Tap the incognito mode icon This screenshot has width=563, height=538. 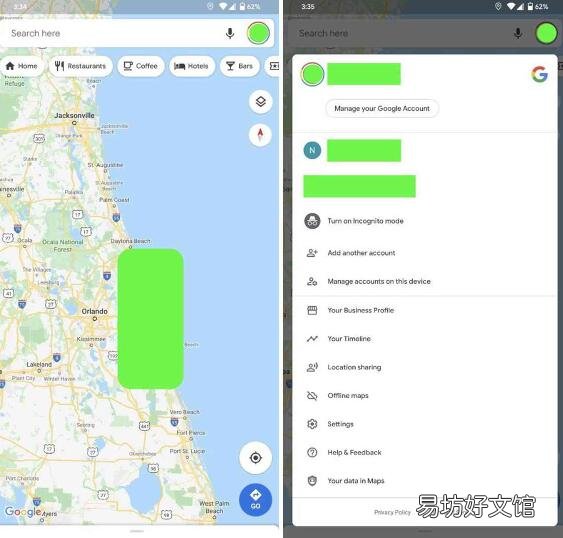(x=312, y=221)
